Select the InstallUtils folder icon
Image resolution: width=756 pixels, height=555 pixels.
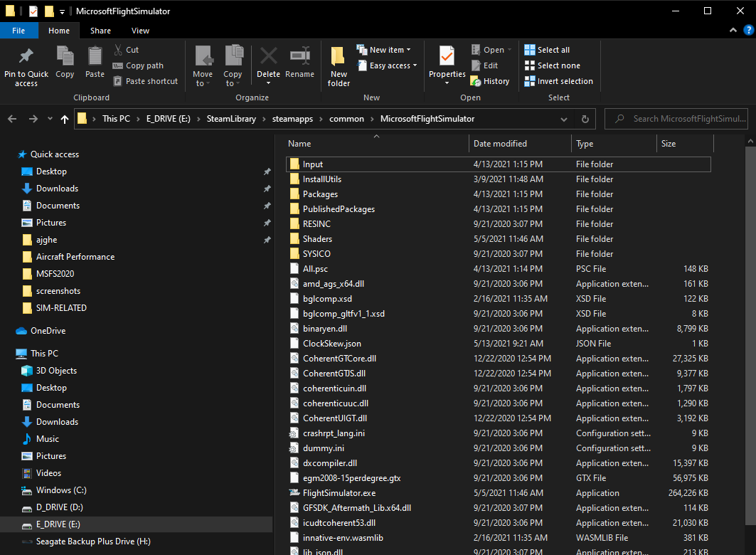coord(294,179)
